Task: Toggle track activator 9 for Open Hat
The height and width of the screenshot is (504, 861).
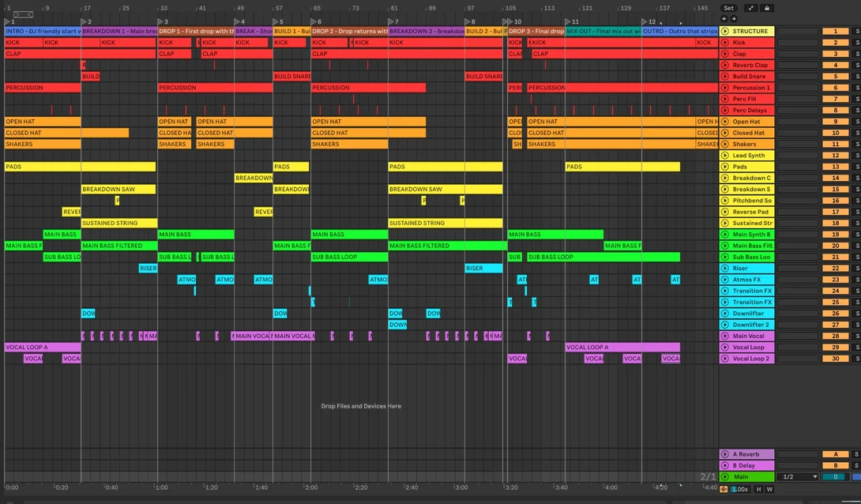Action: pyautogui.click(x=835, y=122)
